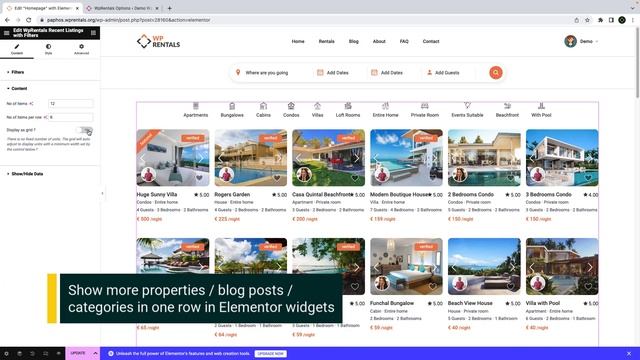Image resolution: width=640 pixels, height=360 pixels.
Task: Favorite the Villa with Pool heart icon
Action: point(588,287)
